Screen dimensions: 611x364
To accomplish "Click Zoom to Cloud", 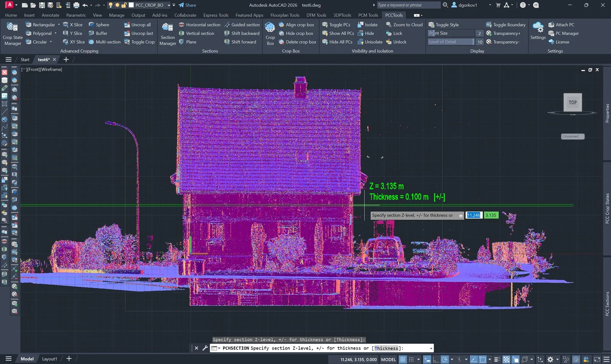I will 404,24.
